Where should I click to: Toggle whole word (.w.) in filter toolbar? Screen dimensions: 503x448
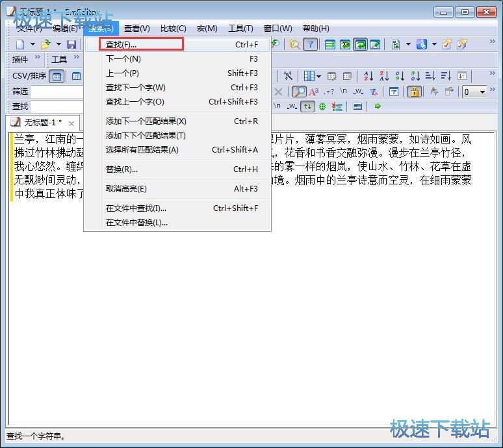[358, 92]
